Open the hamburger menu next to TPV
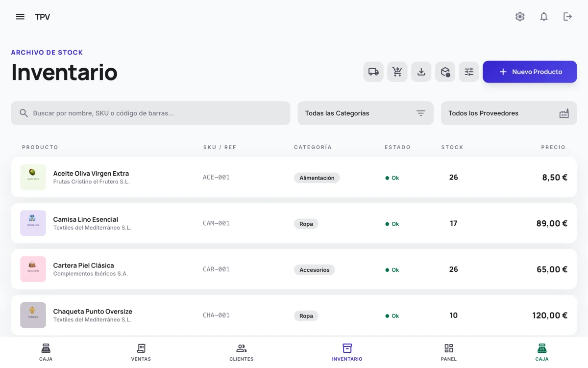The width and height of the screenshot is (588, 368). coord(20,17)
